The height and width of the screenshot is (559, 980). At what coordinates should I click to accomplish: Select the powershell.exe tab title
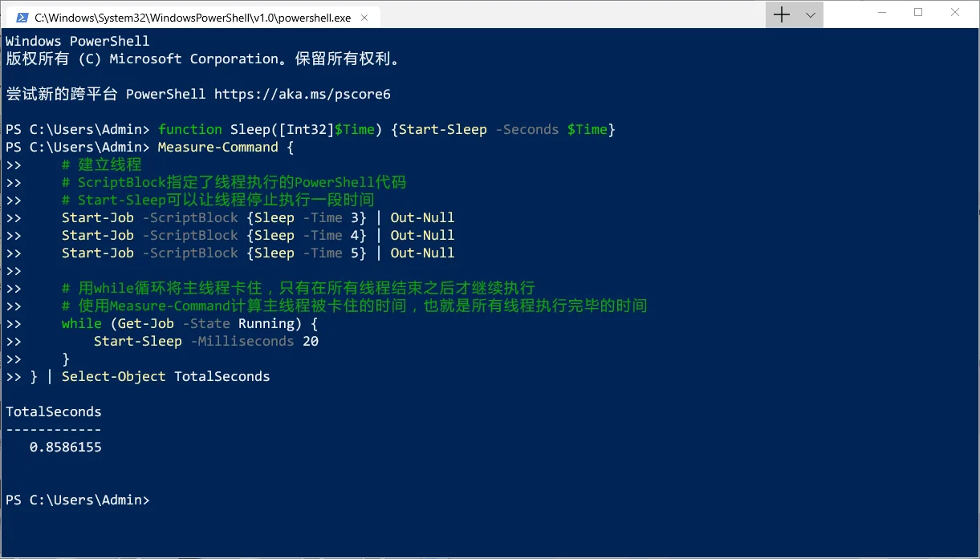[193, 17]
